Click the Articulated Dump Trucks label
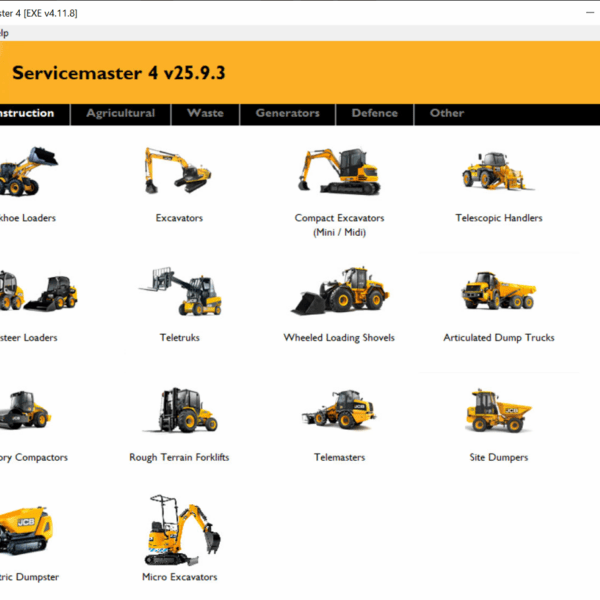The height and width of the screenshot is (600, 600). coord(499,338)
